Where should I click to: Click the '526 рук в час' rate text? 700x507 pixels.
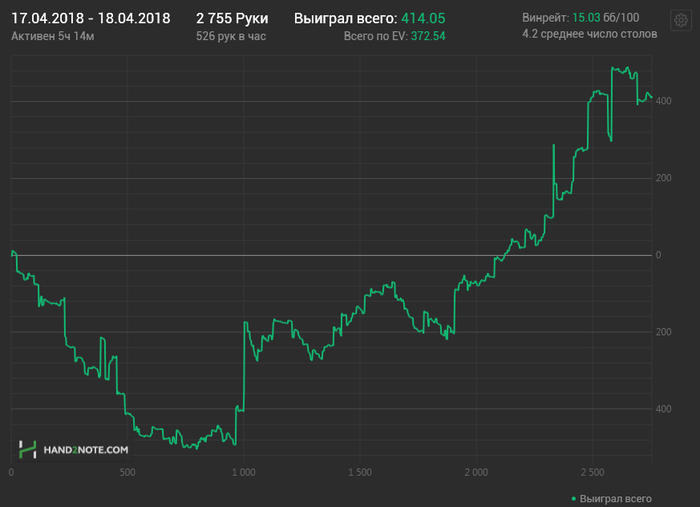pyautogui.click(x=231, y=36)
